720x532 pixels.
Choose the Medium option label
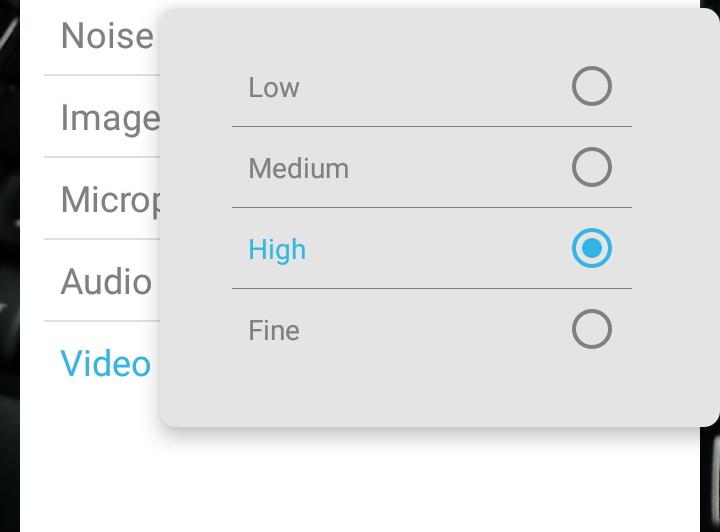pyautogui.click(x=298, y=169)
